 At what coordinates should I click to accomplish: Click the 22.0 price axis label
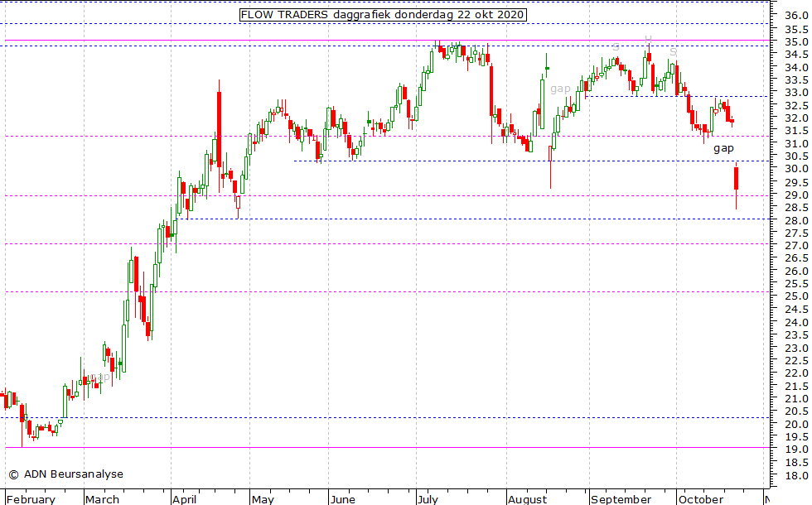click(x=796, y=373)
